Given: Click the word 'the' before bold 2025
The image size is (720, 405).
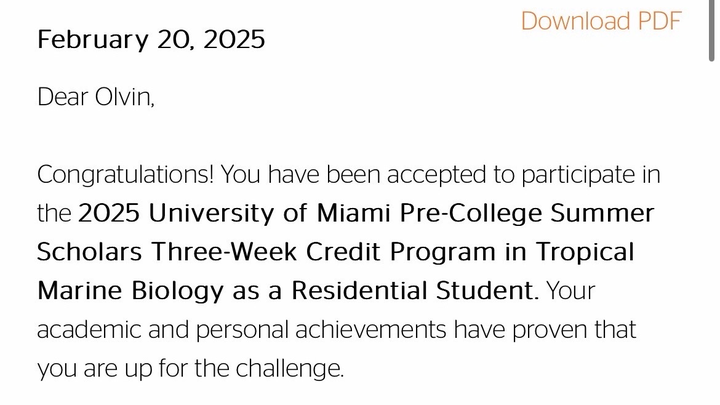Looking at the screenshot, I should coord(54,214).
